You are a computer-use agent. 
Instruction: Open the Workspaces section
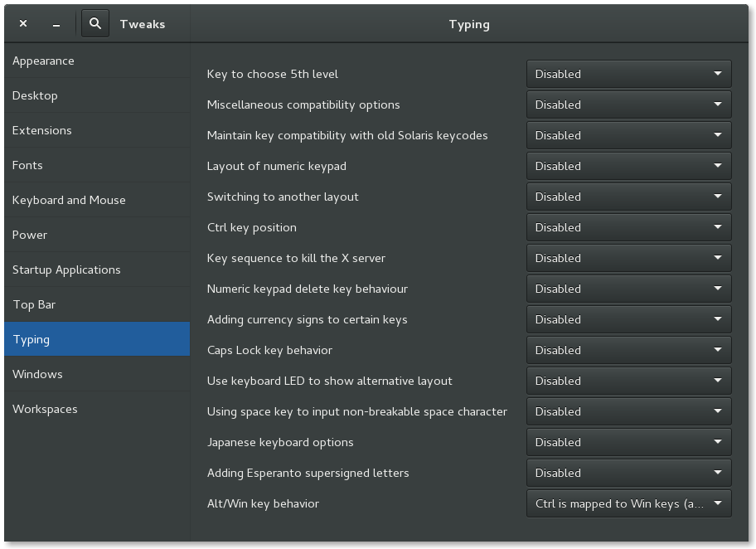click(x=45, y=410)
